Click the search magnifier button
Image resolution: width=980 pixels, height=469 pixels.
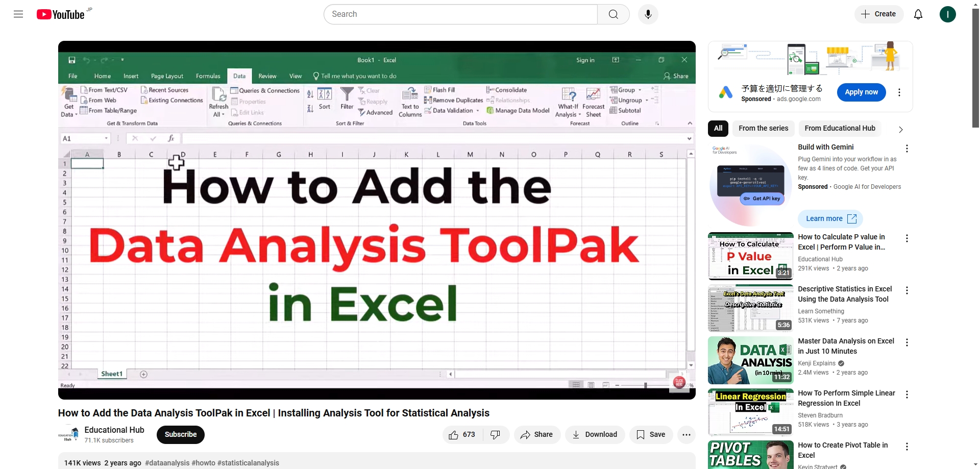point(613,14)
